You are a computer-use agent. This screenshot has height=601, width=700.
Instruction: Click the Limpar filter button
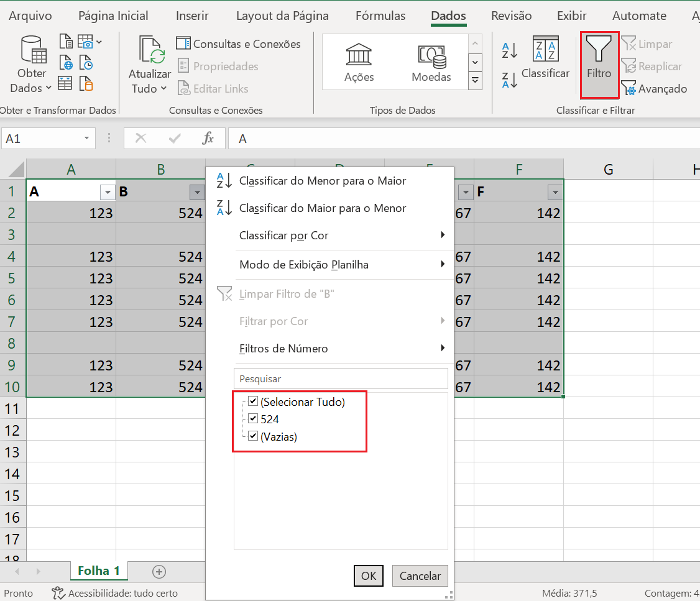pos(647,44)
